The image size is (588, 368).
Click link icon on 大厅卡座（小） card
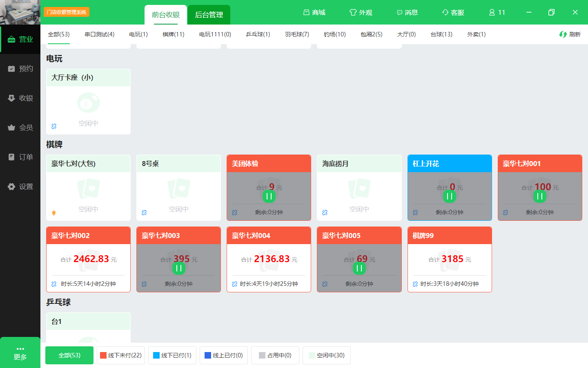[x=54, y=126]
